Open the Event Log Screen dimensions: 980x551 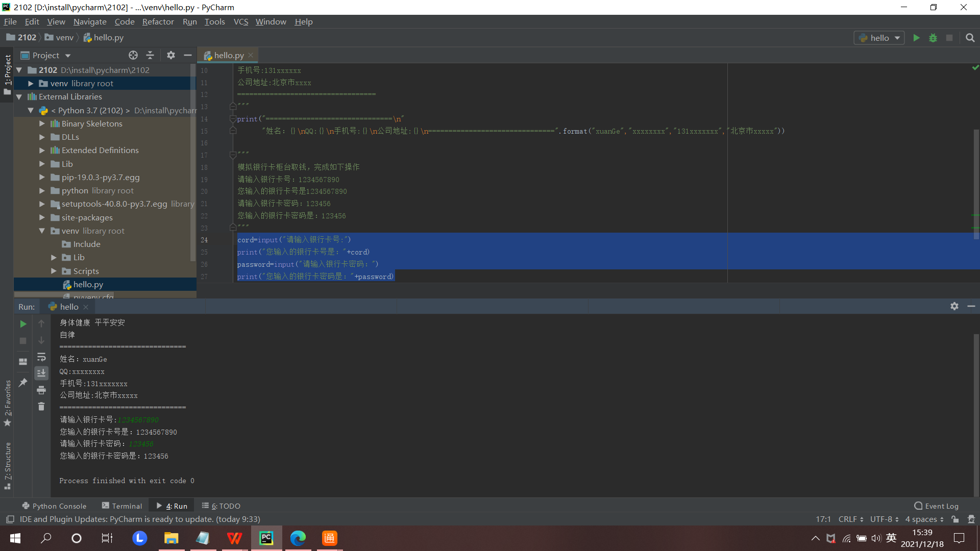(936, 506)
